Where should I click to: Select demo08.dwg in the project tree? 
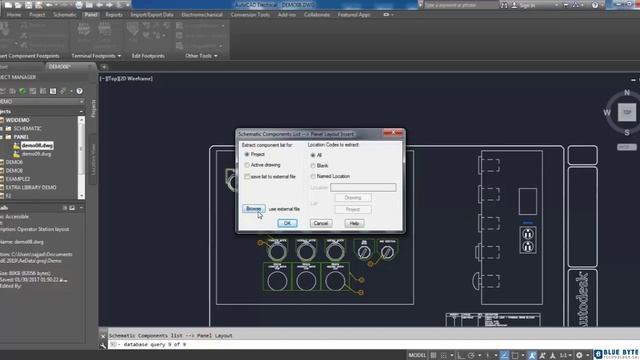coord(37,145)
